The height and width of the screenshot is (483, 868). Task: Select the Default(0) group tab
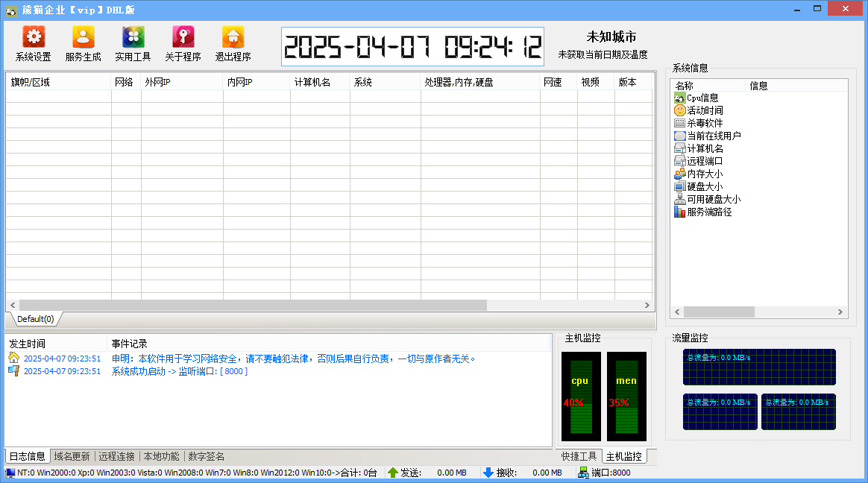(x=35, y=319)
